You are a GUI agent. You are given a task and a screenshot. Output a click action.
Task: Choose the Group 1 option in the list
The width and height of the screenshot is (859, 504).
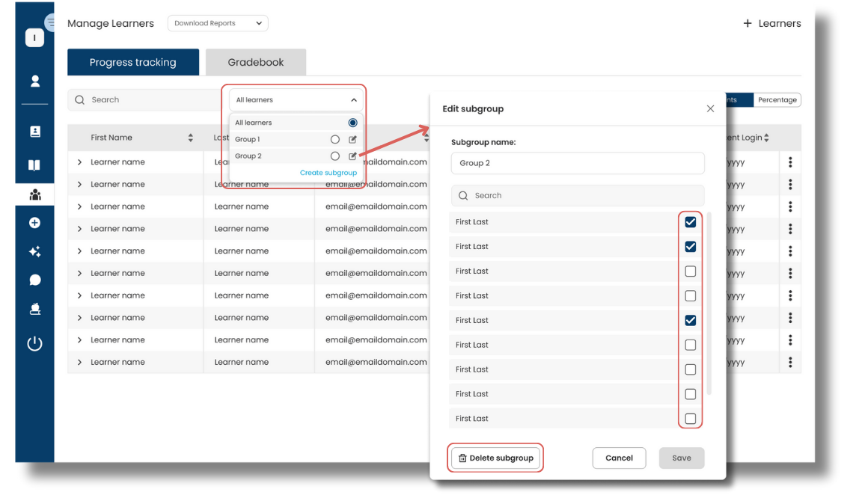[x=296, y=140]
